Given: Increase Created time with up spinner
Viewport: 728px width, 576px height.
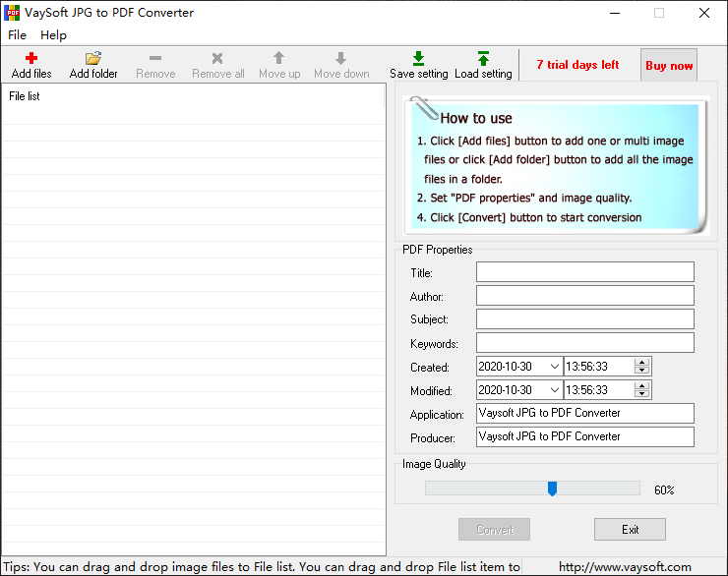Looking at the screenshot, I should [642, 362].
